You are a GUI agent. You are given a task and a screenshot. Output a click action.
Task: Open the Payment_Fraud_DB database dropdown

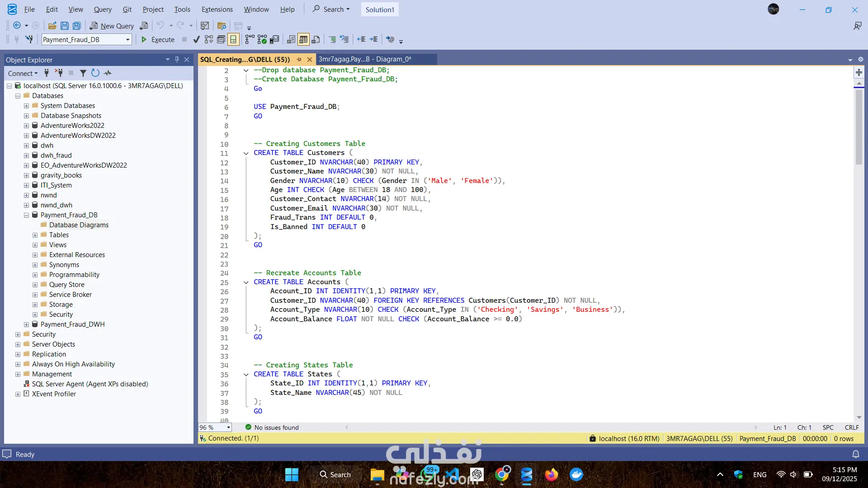(127, 40)
